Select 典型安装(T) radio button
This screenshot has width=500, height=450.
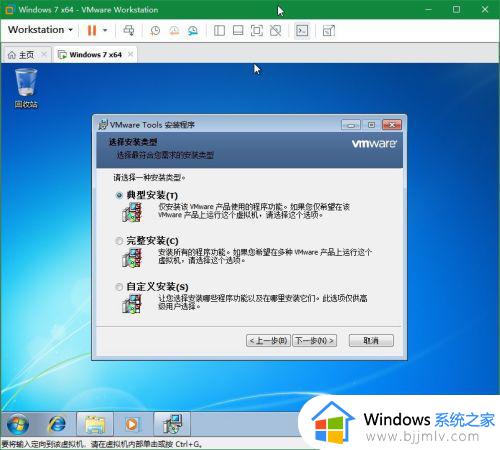coord(119,195)
